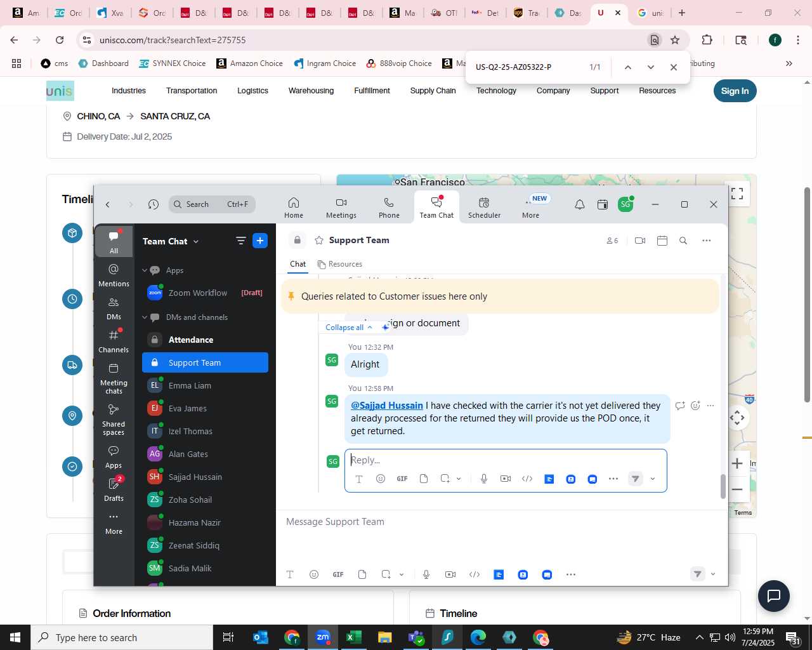This screenshot has width=812, height=650.
Task: Go to next find-in-page result
Action: click(x=650, y=67)
